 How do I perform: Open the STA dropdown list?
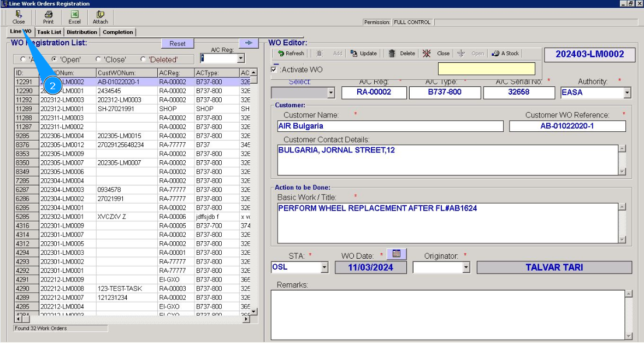click(x=324, y=267)
